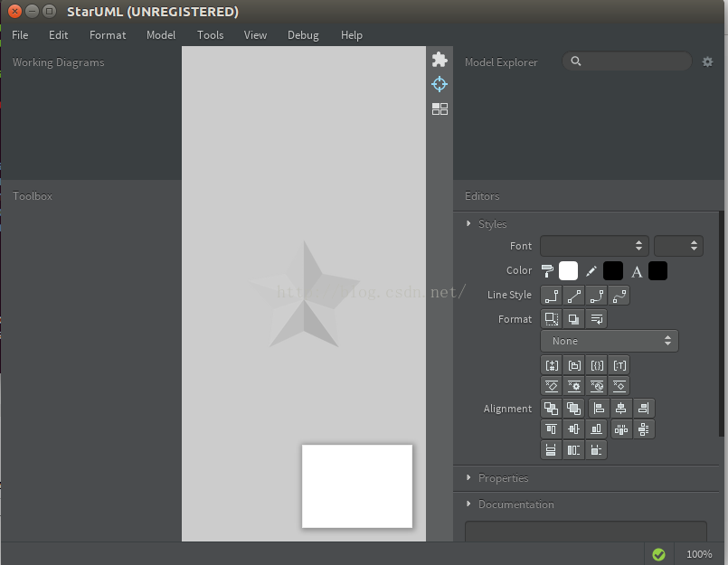Align selected elements to vertical middle
Screen dimensions: 728x565
point(573,429)
